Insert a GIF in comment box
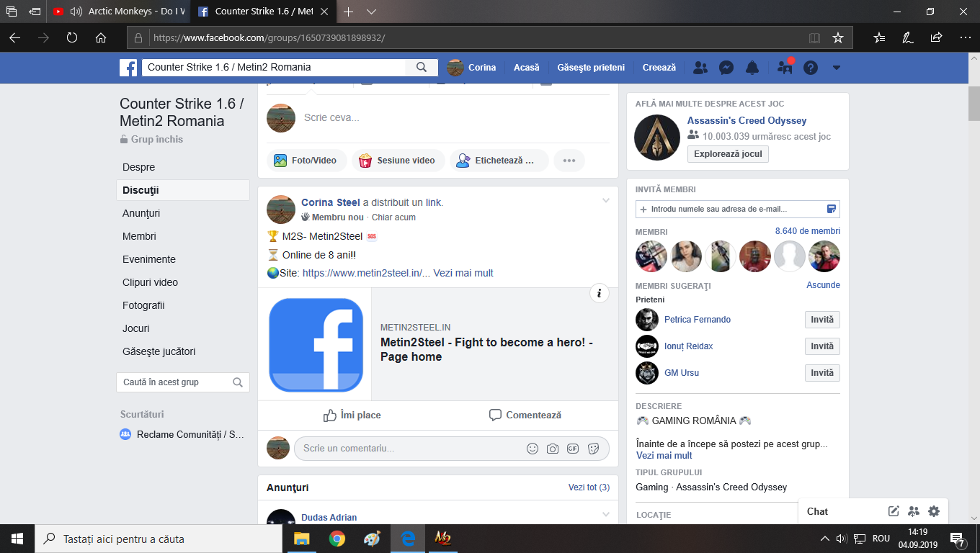Screen dimensions: 980x553 pos(573,449)
